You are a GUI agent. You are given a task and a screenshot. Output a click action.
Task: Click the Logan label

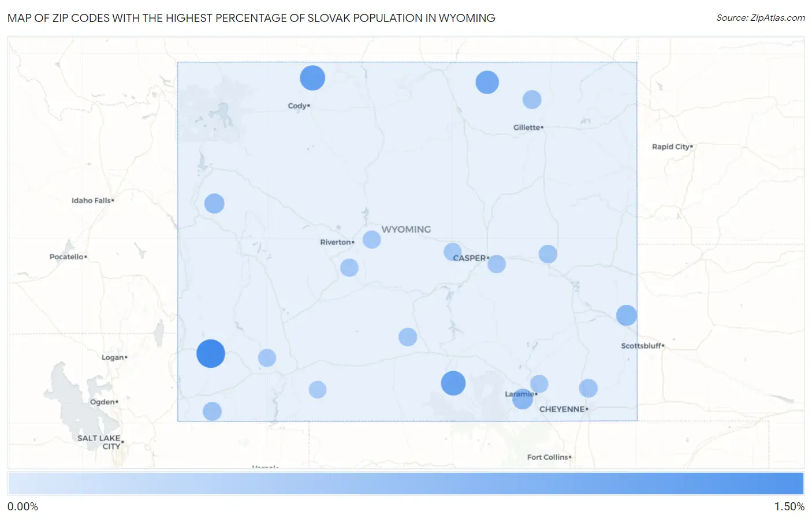(113, 357)
